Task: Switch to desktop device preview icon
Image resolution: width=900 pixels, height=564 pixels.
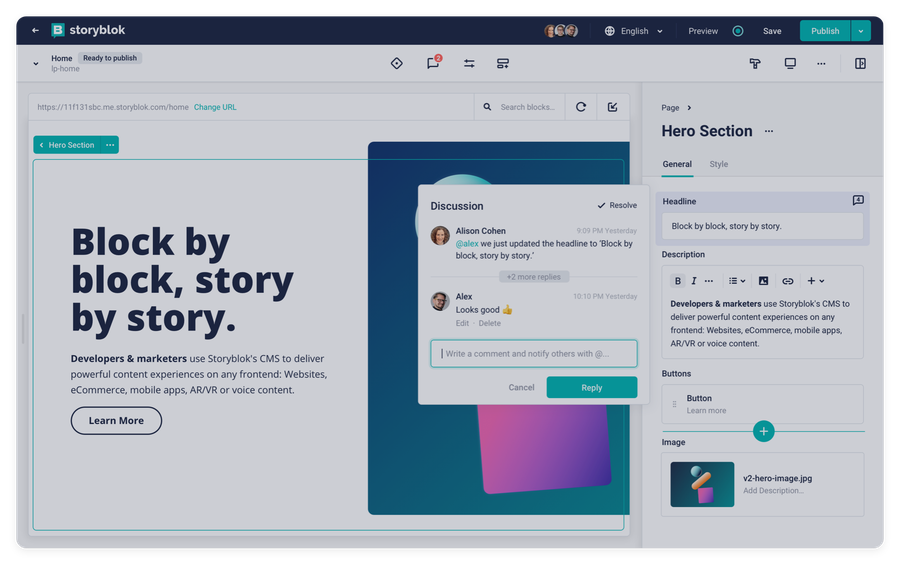Action: (x=790, y=63)
